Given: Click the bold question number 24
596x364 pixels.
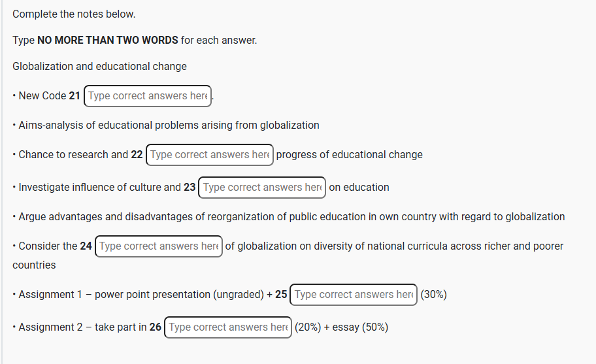Looking at the screenshot, I should tap(86, 246).
